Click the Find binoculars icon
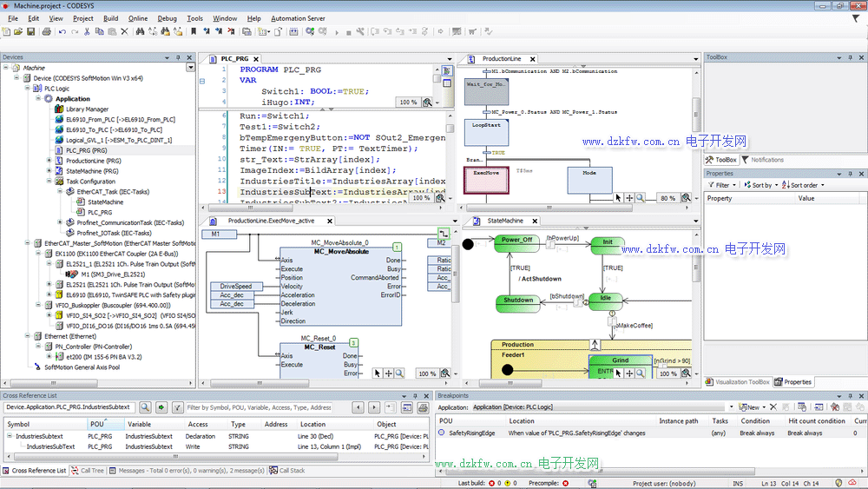Screen dimensions: 868x489 point(139,32)
